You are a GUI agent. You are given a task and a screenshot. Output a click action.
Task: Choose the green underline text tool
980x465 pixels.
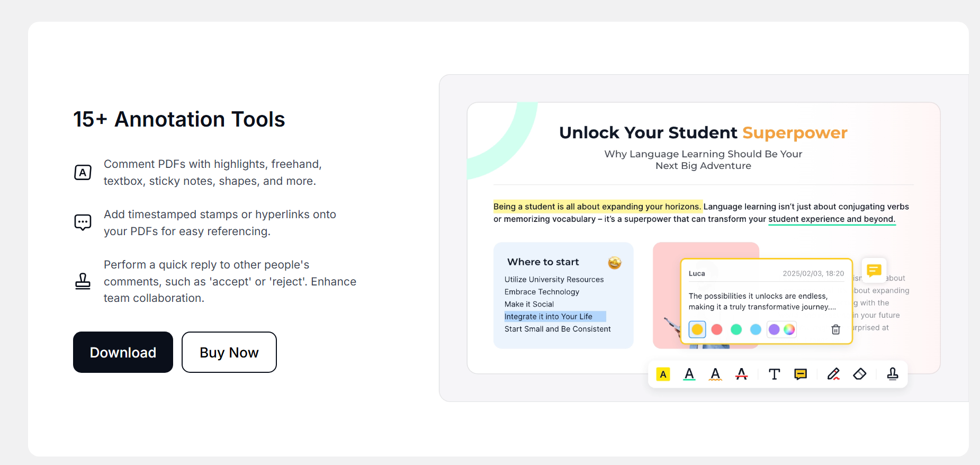(x=689, y=374)
